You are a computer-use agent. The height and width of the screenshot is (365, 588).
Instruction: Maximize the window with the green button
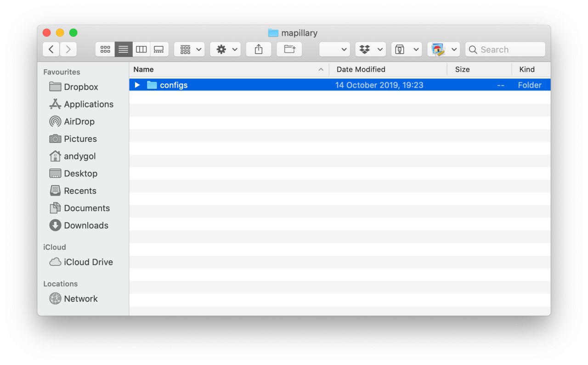(73, 33)
